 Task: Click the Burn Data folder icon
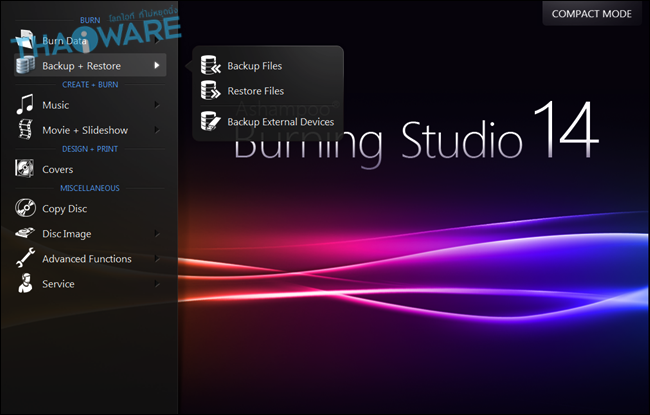26,40
